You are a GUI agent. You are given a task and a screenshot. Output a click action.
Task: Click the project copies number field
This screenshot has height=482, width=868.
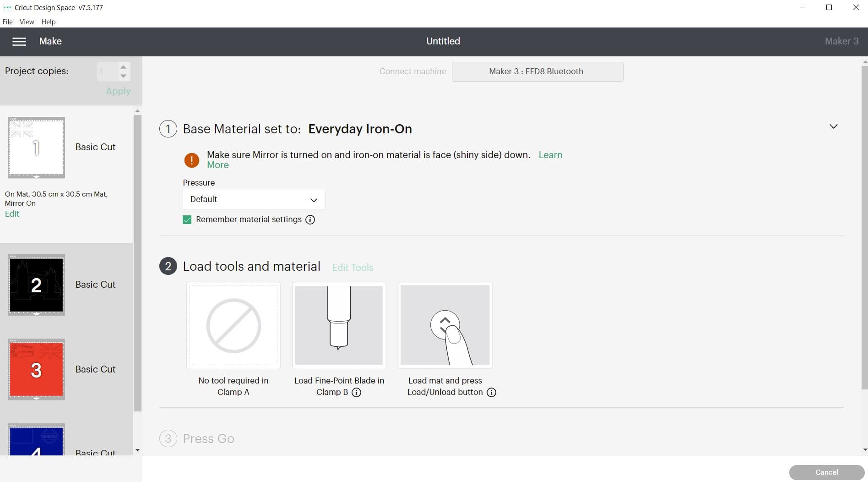click(108, 71)
